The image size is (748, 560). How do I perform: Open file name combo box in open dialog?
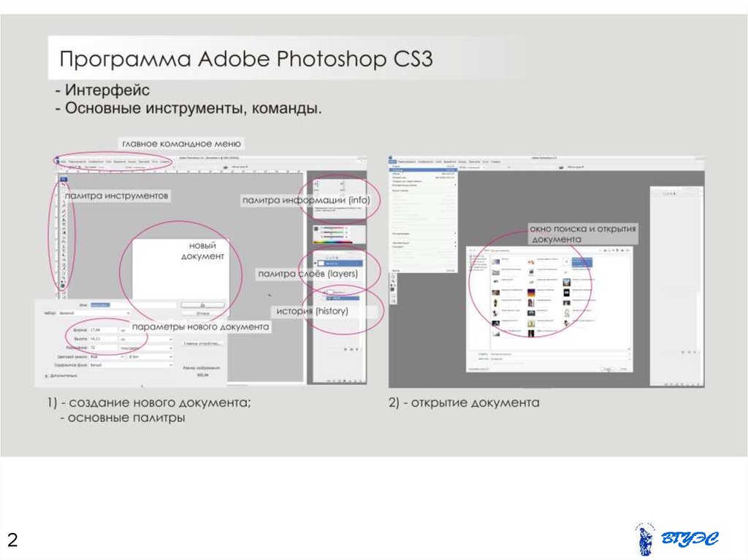(x=560, y=354)
